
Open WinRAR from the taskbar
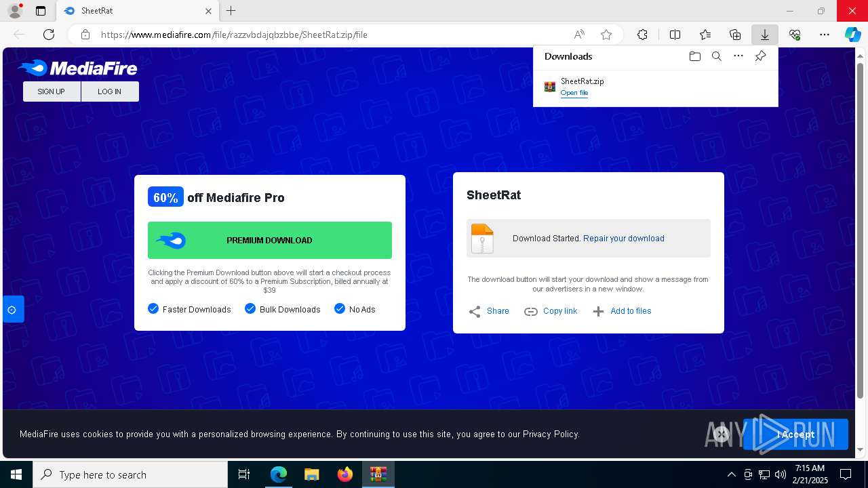tap(378, 474)
